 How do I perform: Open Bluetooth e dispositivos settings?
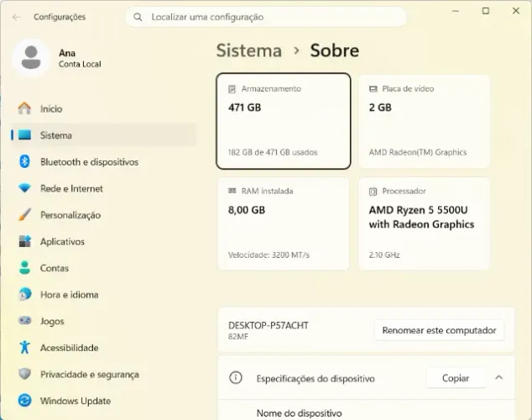pos(103,161)
